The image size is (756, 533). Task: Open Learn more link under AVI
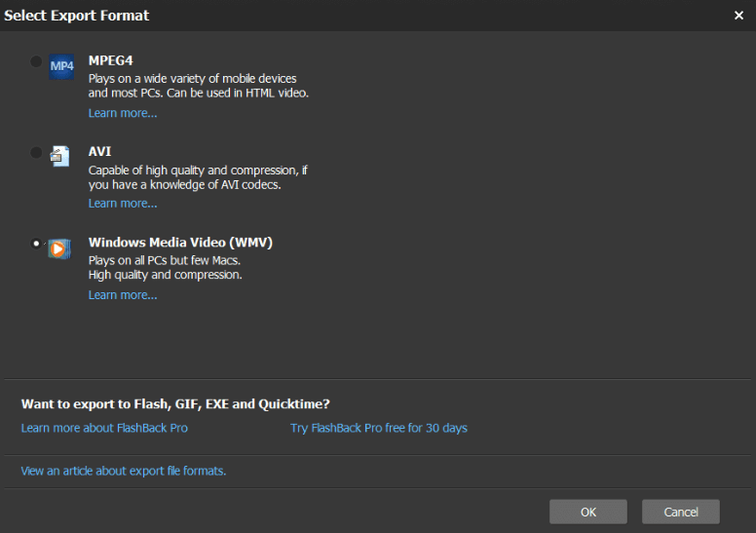pos(123,204)
